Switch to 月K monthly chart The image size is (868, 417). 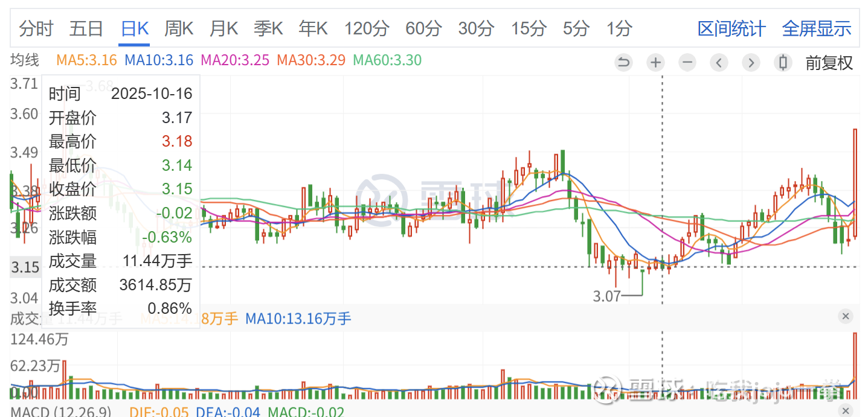tap(223, 28)
